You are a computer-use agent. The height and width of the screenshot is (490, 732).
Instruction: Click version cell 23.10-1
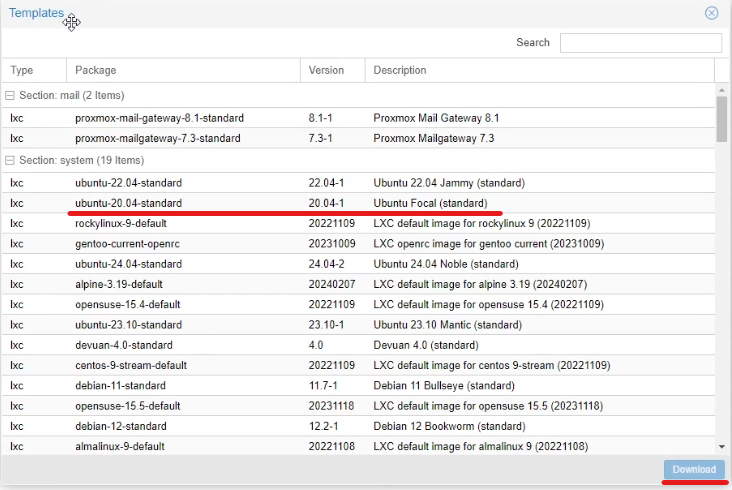[326, 325]
